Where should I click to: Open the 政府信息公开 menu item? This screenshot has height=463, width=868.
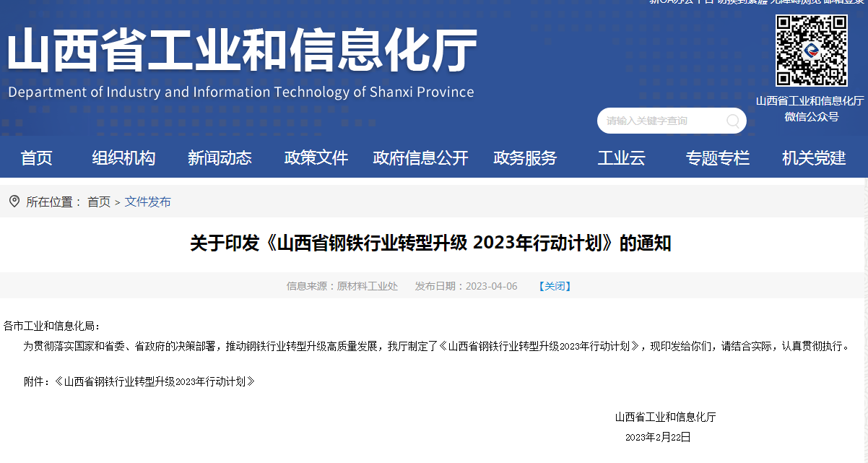point(420,157)
